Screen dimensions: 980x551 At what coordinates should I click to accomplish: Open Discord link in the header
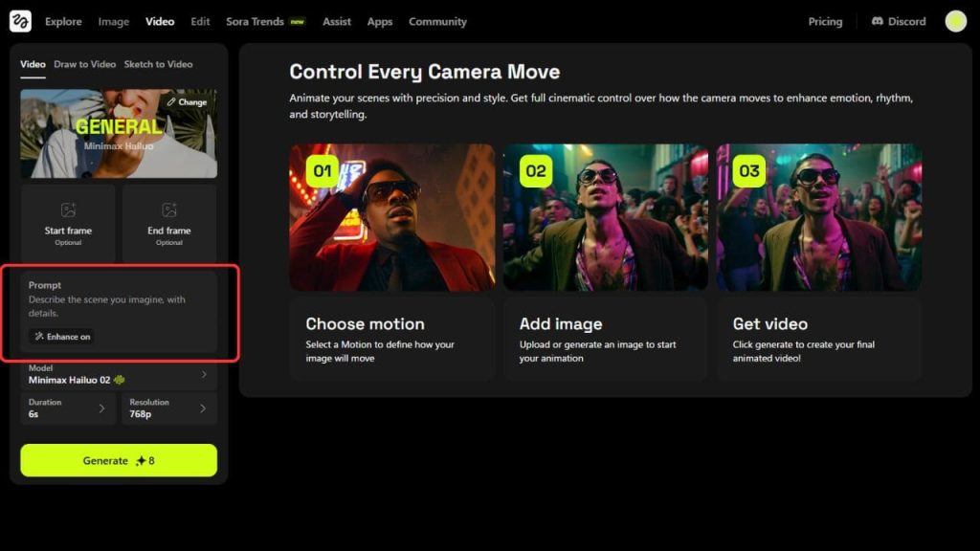(x=899, y=21)
